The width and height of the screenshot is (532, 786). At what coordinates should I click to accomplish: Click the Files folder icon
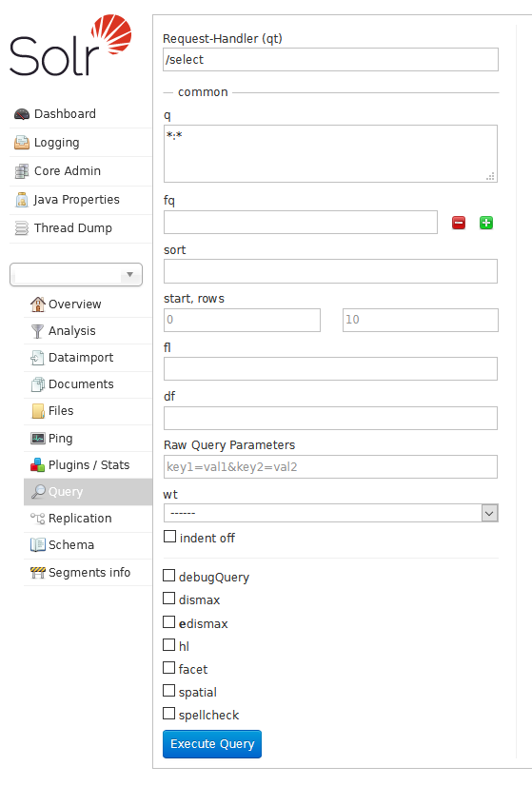click(38, 411)
